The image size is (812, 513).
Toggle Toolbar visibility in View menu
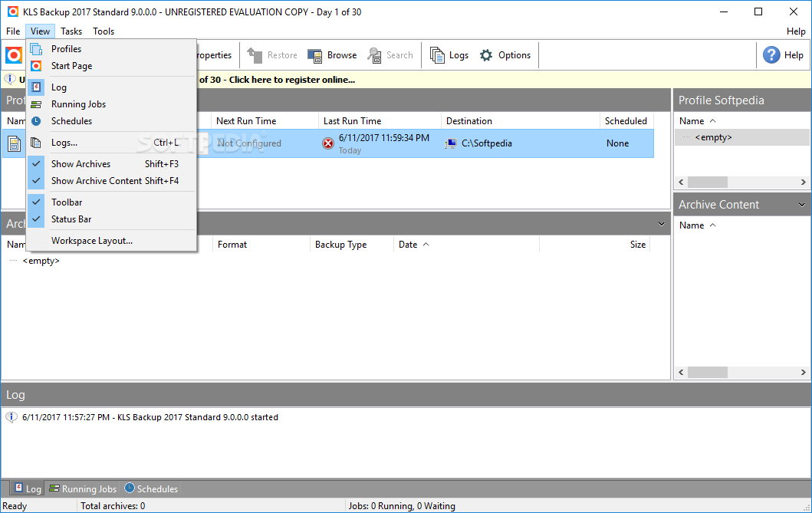click(x=111, y=202)
